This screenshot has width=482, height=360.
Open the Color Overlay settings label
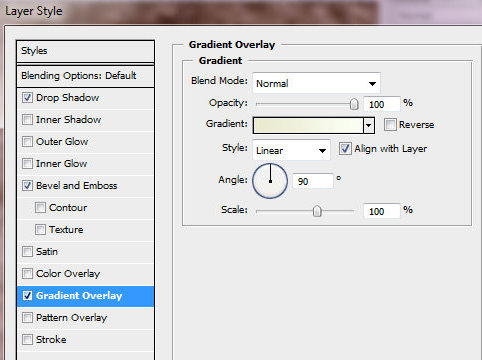point(68,274)
